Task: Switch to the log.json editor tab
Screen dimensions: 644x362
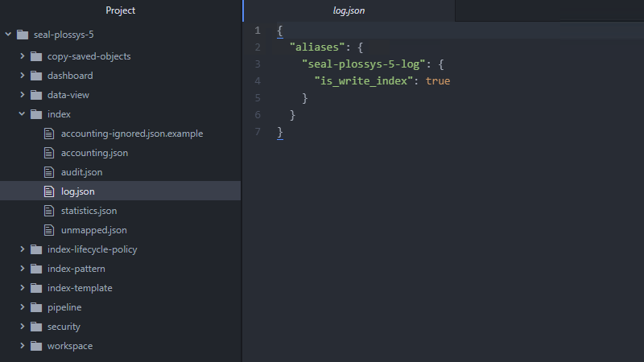Action: (x=349, y=10)
